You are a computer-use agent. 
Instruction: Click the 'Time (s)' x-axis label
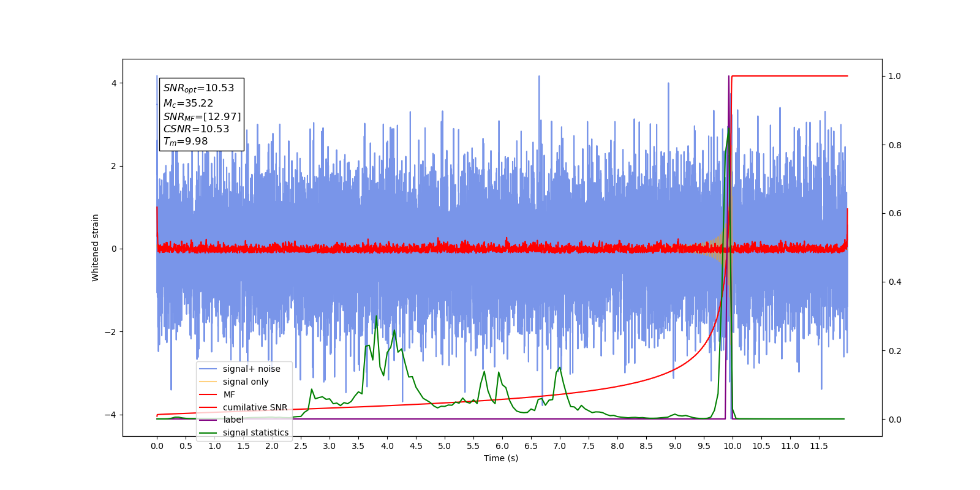pyautogui.click(x=501, y=458)
